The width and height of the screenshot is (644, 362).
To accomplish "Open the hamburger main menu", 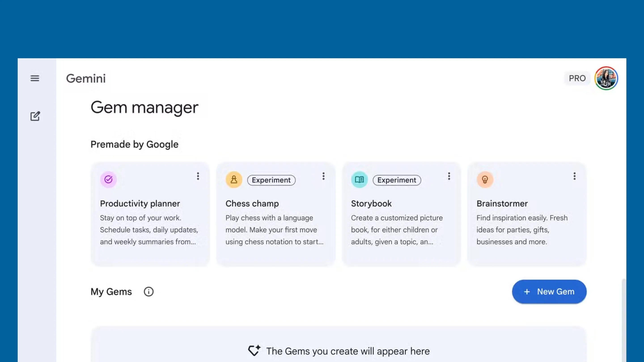I will [35, 78].
